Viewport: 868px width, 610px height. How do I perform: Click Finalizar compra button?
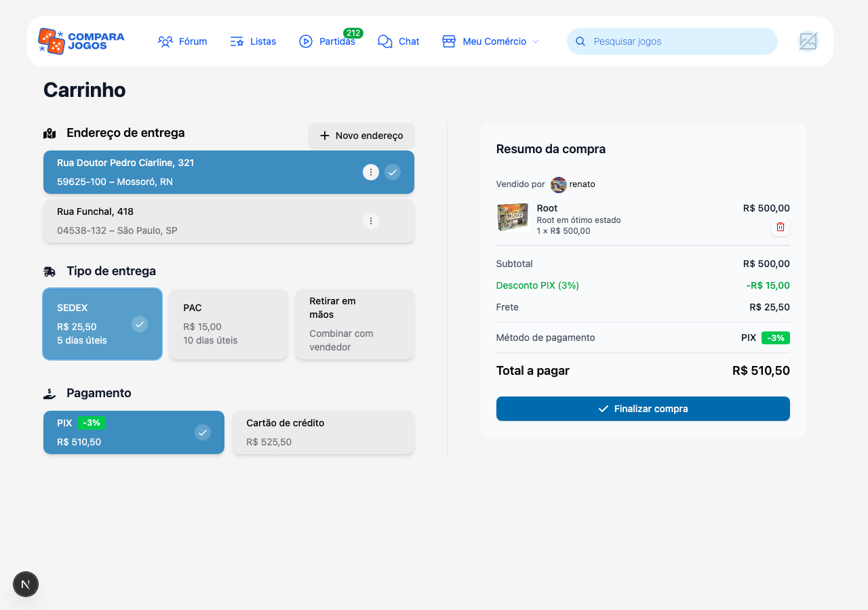[x=643, y=409]
